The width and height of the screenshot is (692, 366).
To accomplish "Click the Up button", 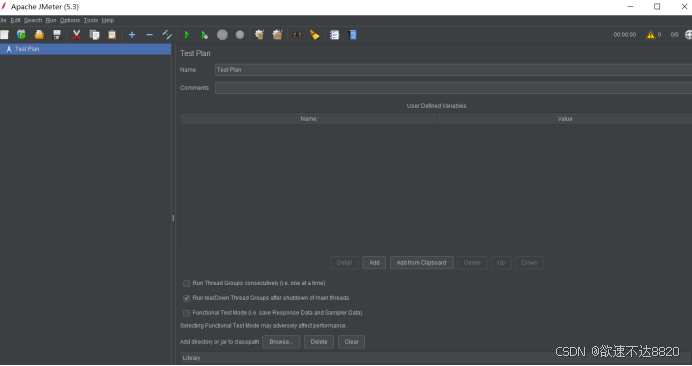I will pyautogui.click(x=501, y=263).
